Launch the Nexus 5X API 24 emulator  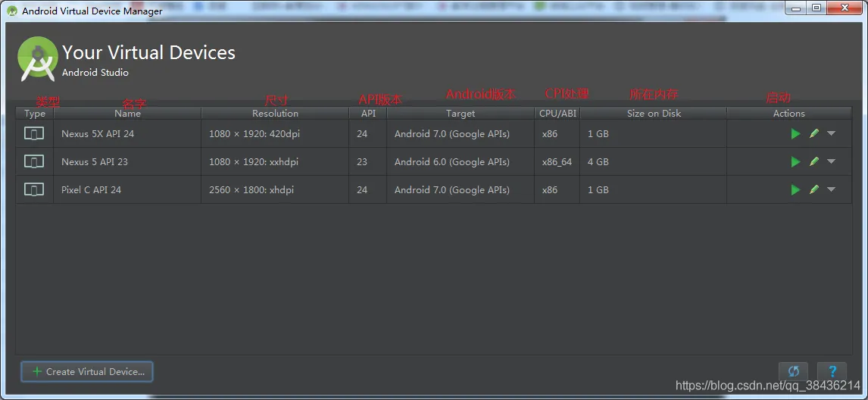(795, 134)
